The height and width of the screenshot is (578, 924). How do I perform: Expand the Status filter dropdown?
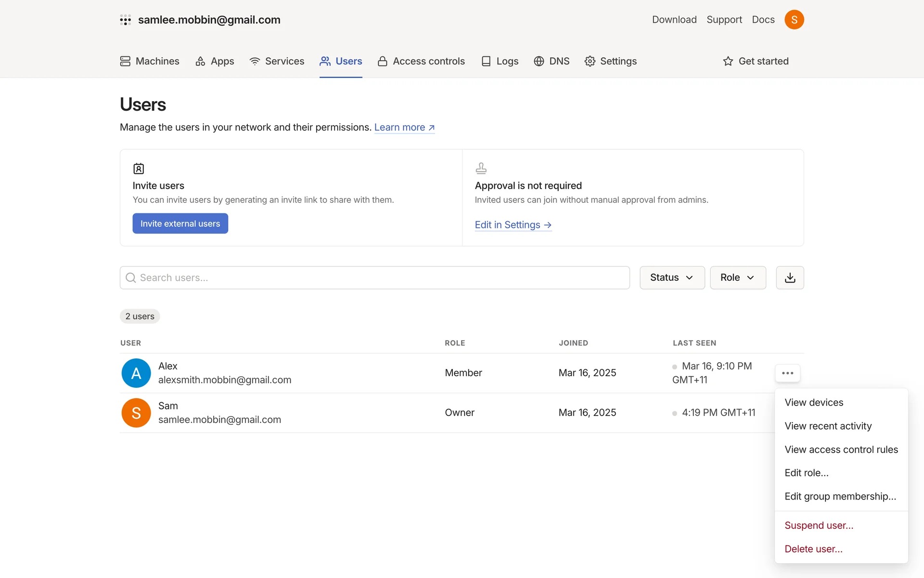coord(672,277)
